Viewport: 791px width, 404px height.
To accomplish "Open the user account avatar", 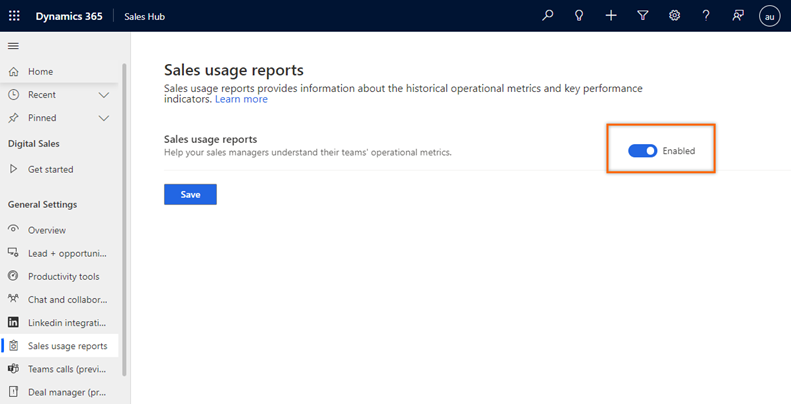I will 769,16.
